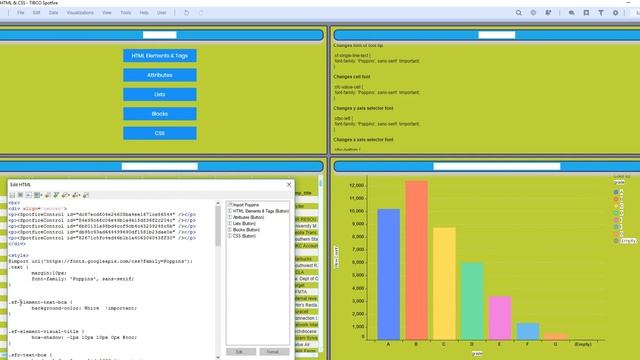The width and height of the screenshot is (640, 360).
Task: Click the .sf-element-text-box line in HTML code
Action: pyautogui.click(x=40, y=302)
